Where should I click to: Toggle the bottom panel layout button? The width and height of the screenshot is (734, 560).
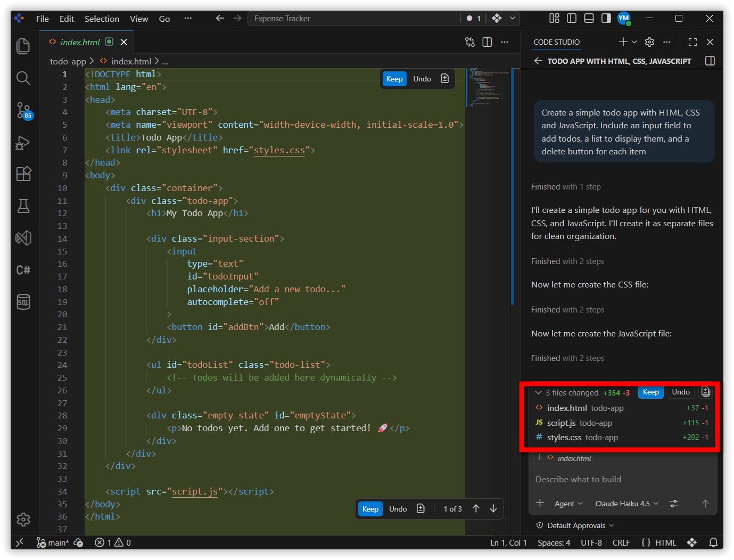(589, 18)
